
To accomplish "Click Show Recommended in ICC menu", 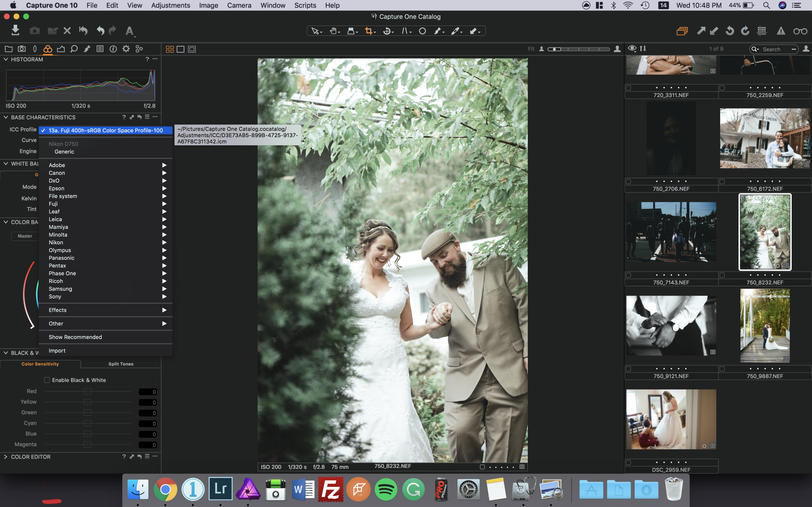I will point(75,337).
